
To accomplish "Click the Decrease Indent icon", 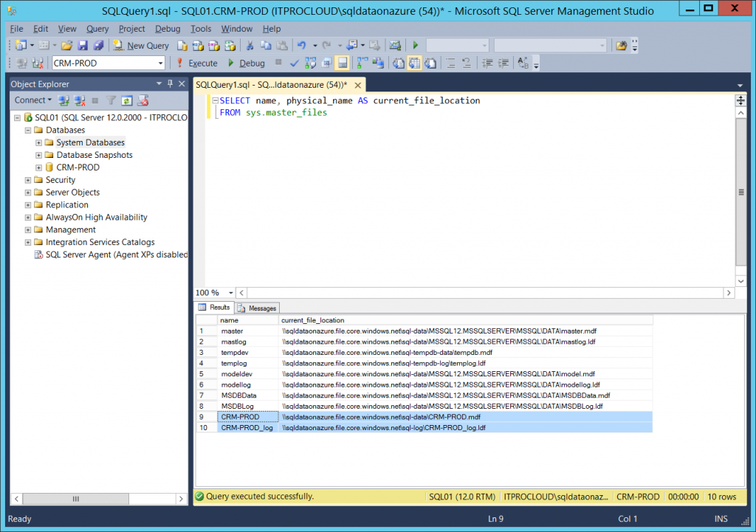I will click(x=487, y=63).
